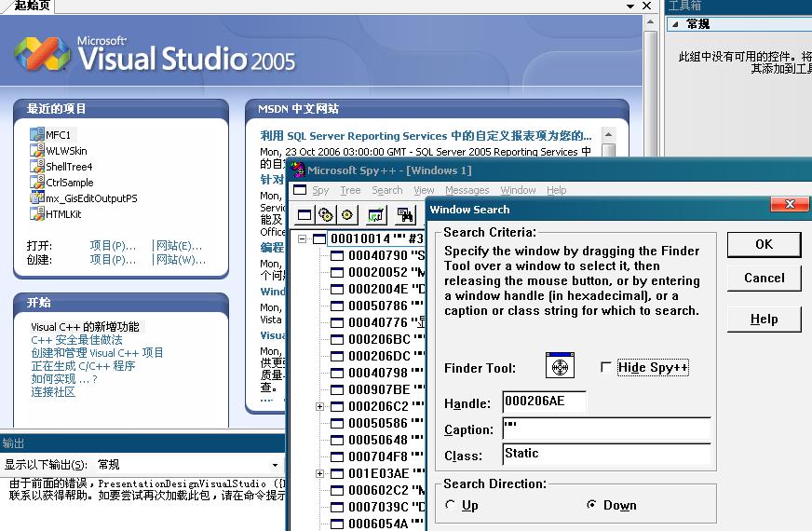Click window icon of tree node 000206BC
This screenshot has width=812, height=531.
tap(337, 339)
